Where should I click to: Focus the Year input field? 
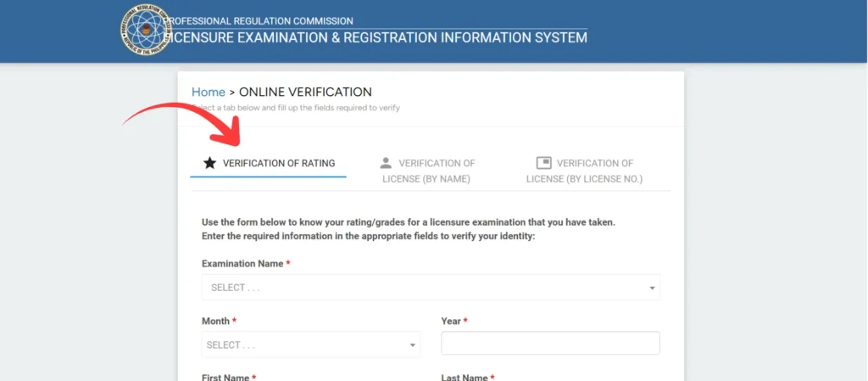(550, 343)
